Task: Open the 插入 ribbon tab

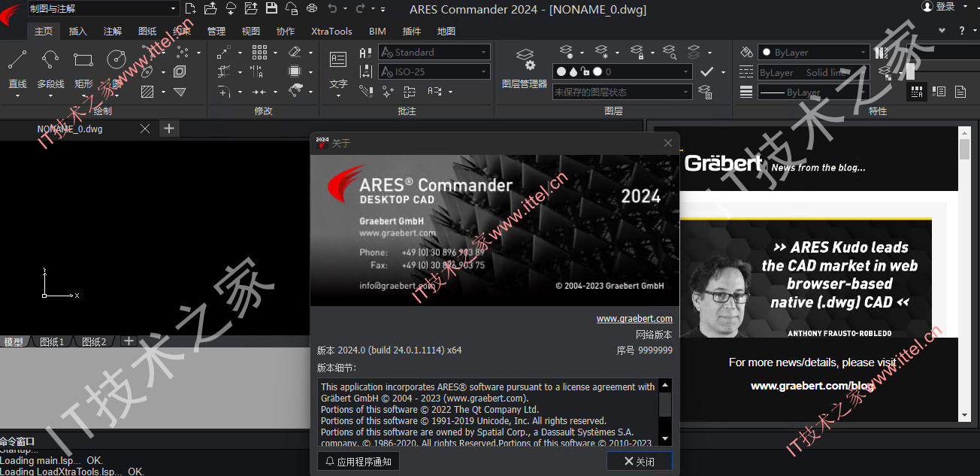Action: (78, 31)
